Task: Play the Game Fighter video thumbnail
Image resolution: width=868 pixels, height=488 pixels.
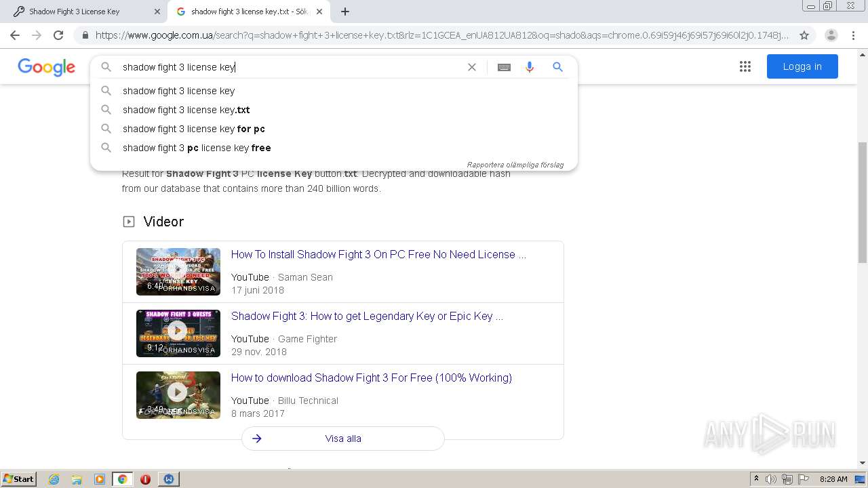Action: [x=178, y=333]
